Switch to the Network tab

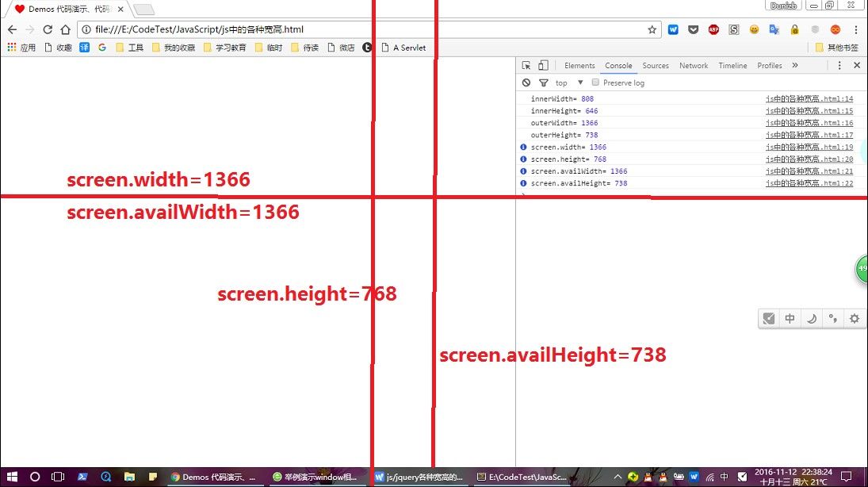tap(694, 66)
